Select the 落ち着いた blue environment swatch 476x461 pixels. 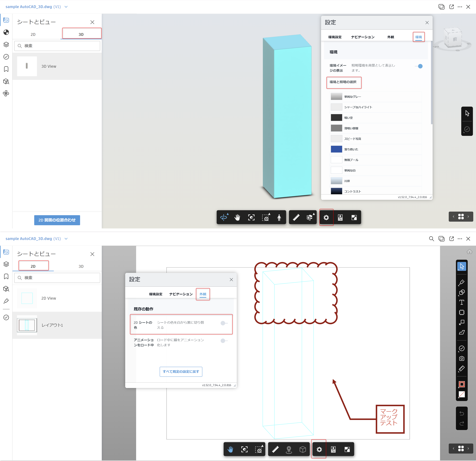click(x=336, y=149)
